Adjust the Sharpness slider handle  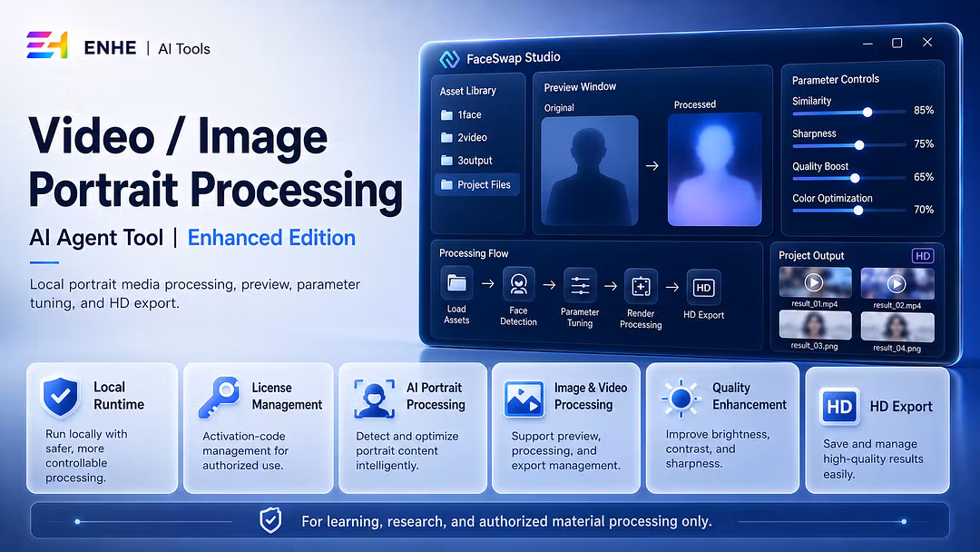pyautogui.click(x=859, y=145)
